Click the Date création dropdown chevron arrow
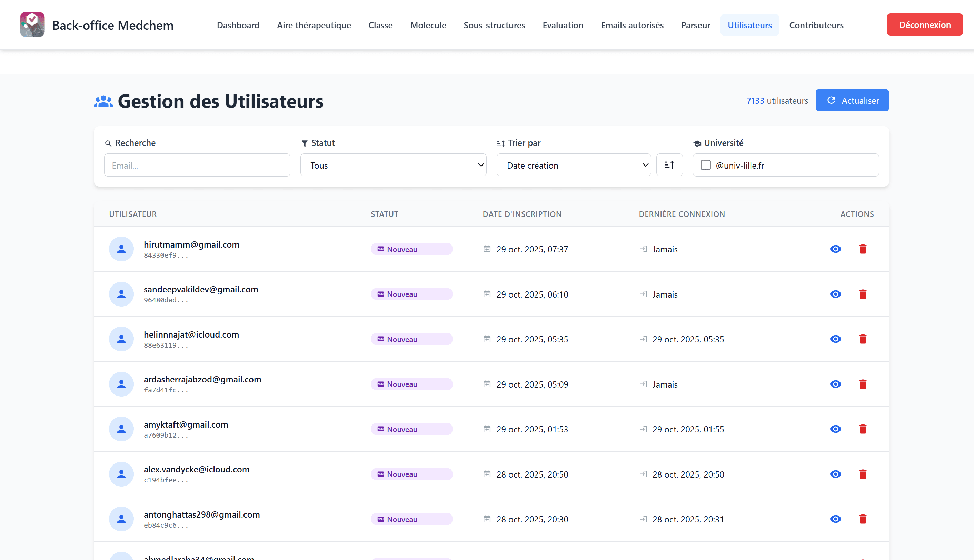974x560 pixels. pyautogui.click(x=645, y=165)
